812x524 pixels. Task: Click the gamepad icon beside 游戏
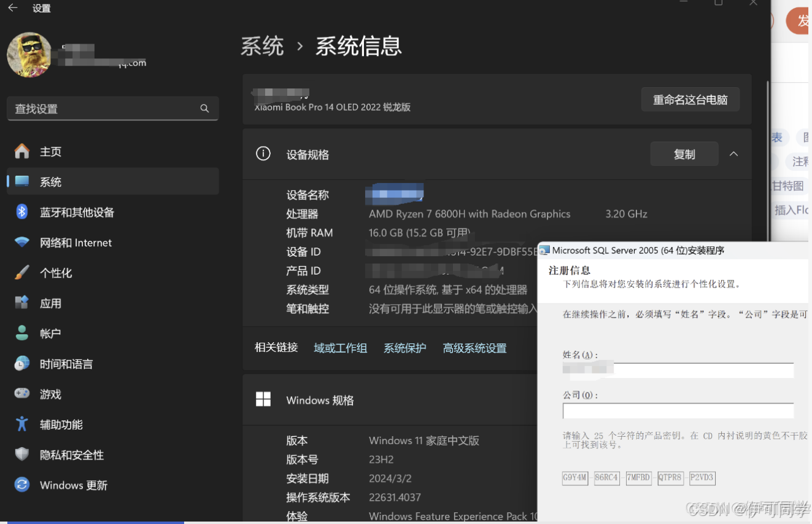(22, 393)
